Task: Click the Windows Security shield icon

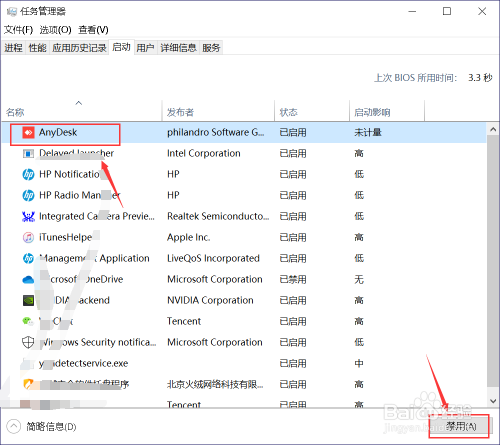Action: coord(28,342)
